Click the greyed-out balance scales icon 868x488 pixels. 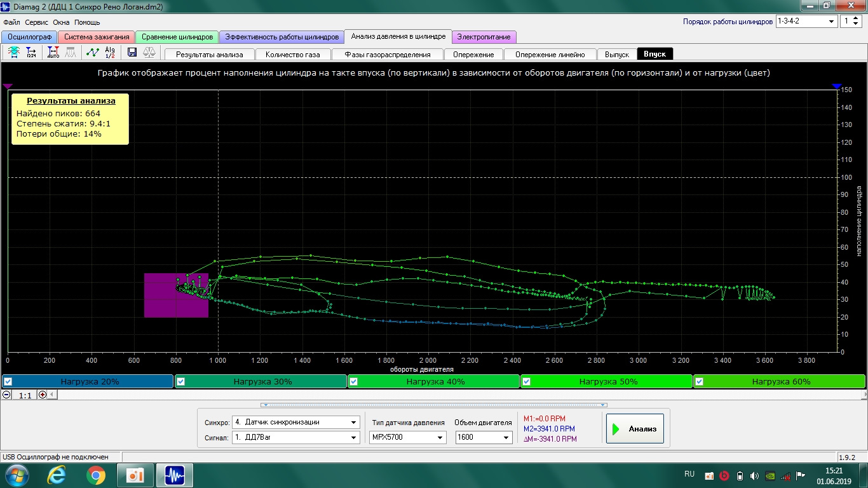(150, 53)
